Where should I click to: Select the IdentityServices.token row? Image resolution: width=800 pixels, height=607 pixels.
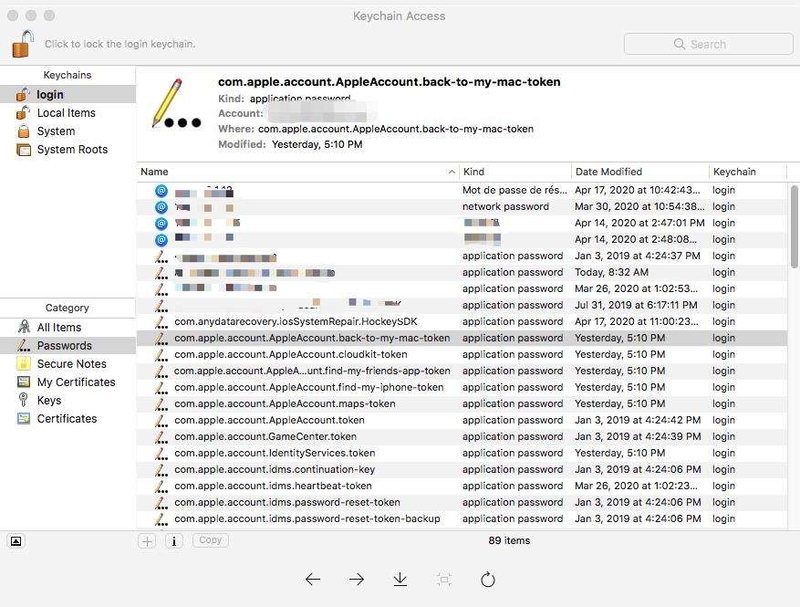pyautogui.click(x=462, y=453)
